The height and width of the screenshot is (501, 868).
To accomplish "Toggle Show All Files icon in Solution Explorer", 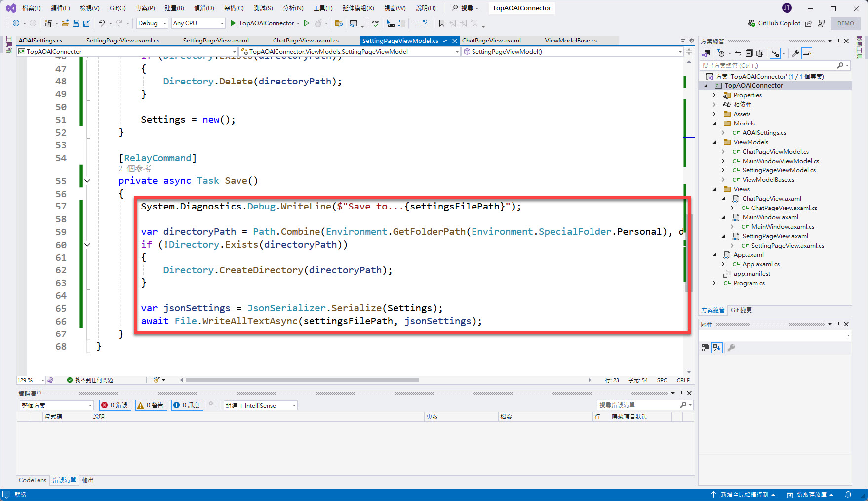I will click(x=760, y=53).
